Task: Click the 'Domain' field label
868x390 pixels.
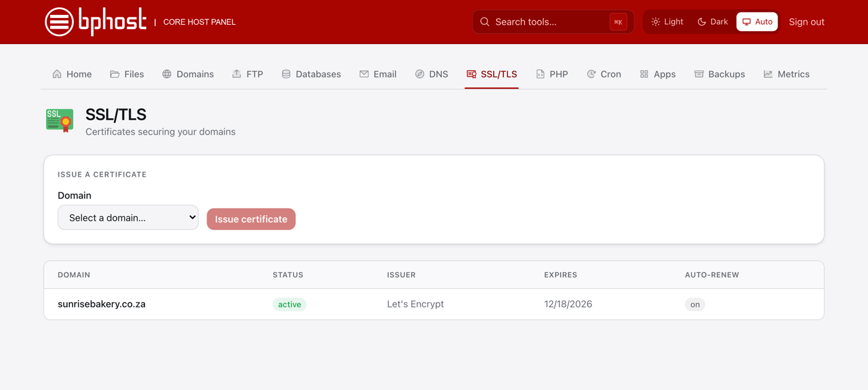Action: point(74,195)
